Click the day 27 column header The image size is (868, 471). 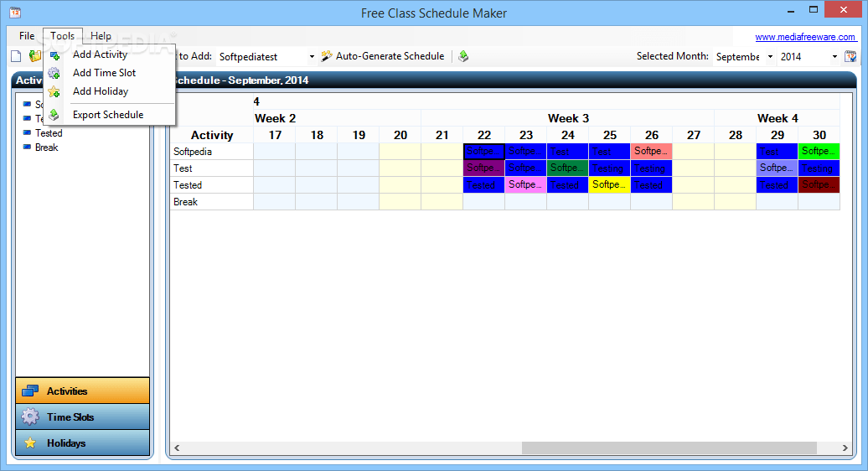[693, 135]
